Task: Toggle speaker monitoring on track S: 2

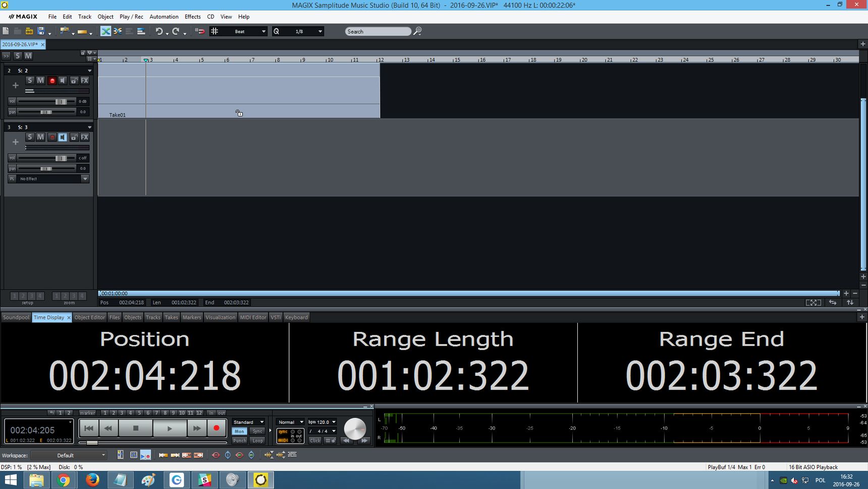Action: [x=63, y=80]
